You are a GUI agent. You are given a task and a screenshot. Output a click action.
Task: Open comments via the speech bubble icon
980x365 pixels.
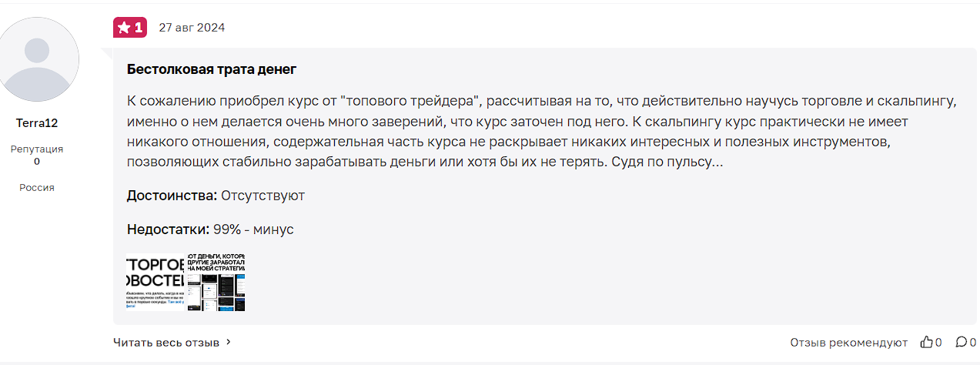[x=961, y=342]
